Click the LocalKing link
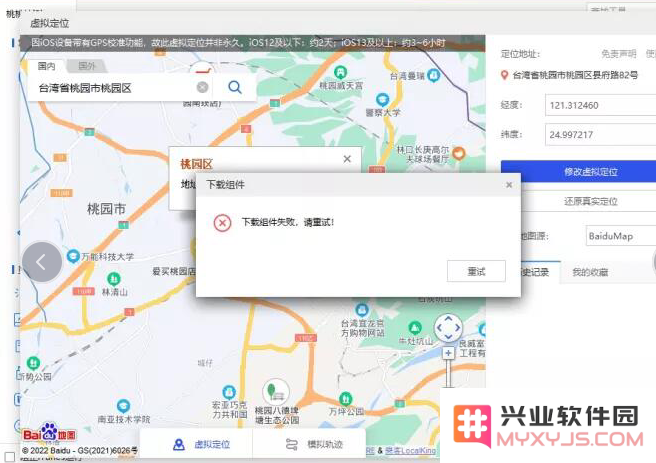The image size is (656, 463). click(410, 450)
